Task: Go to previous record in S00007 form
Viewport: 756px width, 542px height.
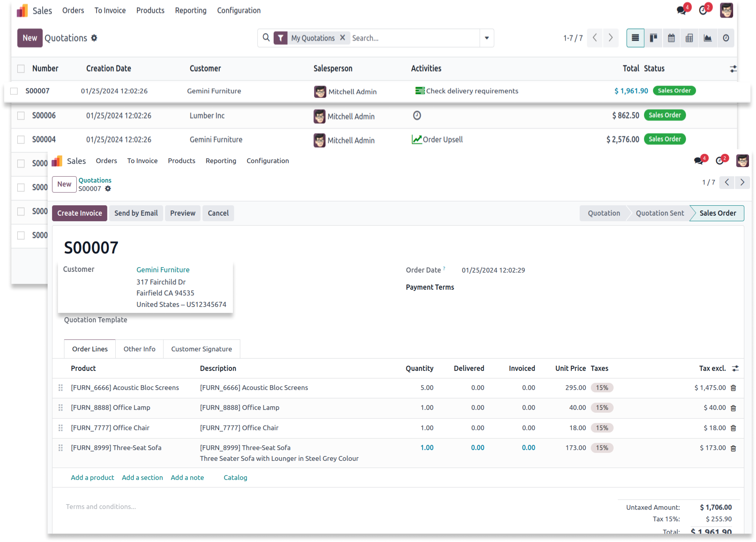Action: coord(727,182)
